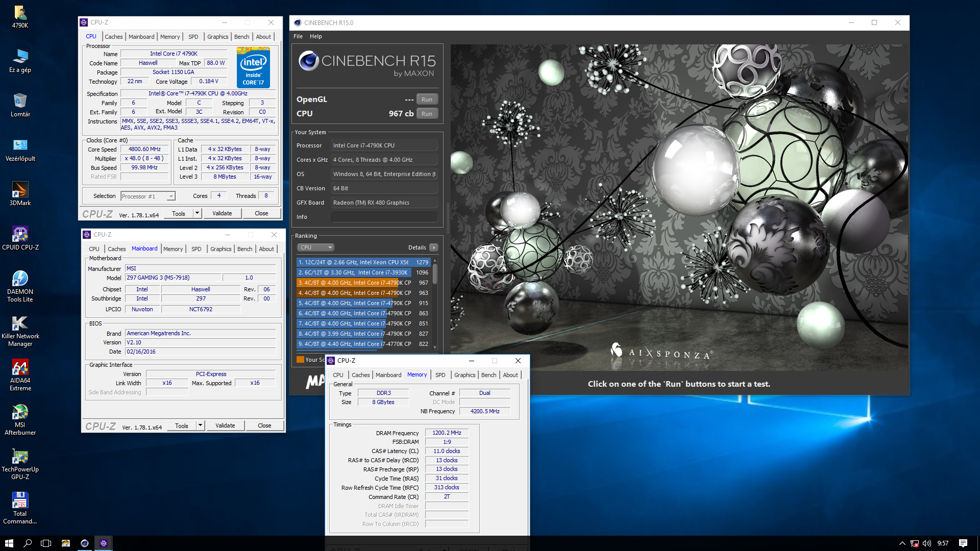This screenshot has height=551, width=980.
Task: Open TechPowerUp GPU-Z desktop icon
Action: tap(20, 464)
